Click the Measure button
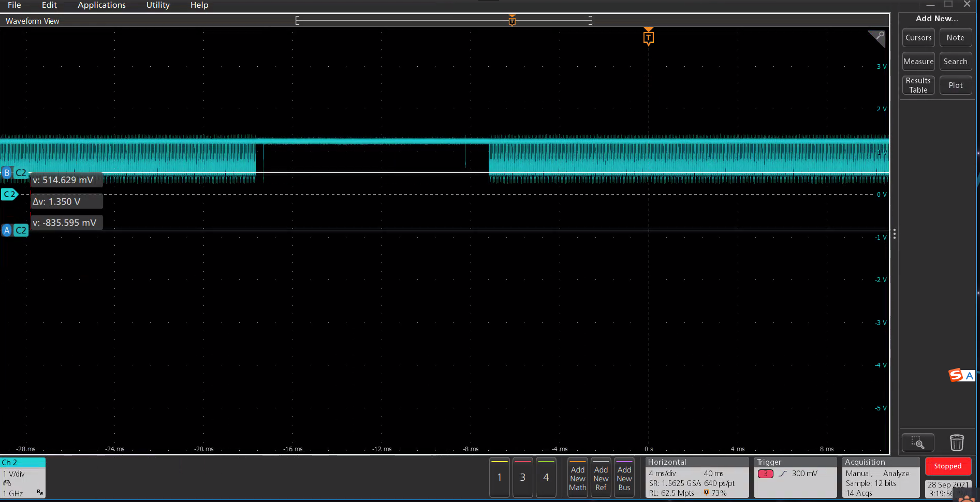The height and width of the screenshot is (502, 980). click(918, 62)
